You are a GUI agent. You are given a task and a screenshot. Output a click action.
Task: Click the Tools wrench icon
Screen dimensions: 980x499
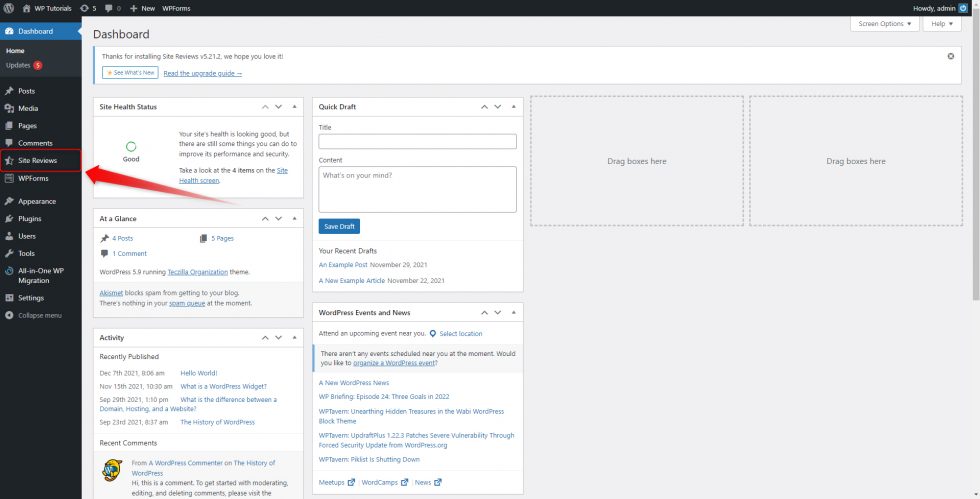point(9,253)
